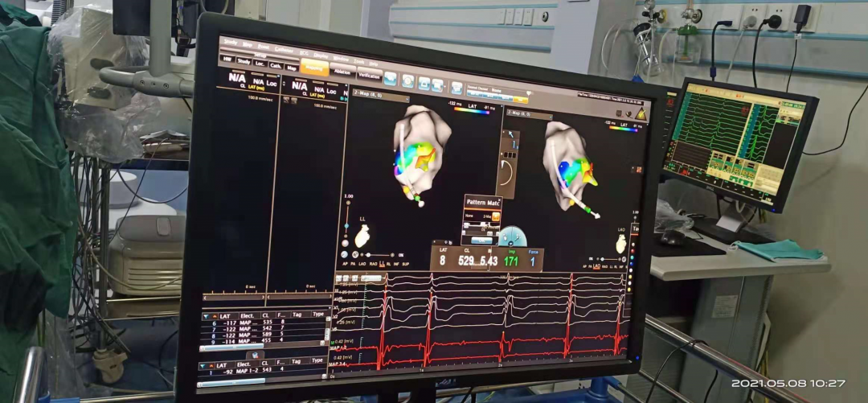Image resolution: width=868 pixels, height=403 pixels.
Task: Open the right viewer's 2-Map dropdown
Action: click(x=530, y=113)
